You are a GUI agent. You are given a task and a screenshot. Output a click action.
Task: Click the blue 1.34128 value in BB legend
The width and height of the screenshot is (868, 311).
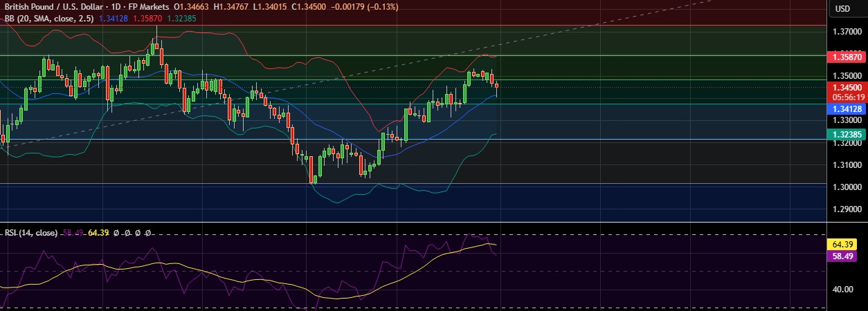coord(114,19)
